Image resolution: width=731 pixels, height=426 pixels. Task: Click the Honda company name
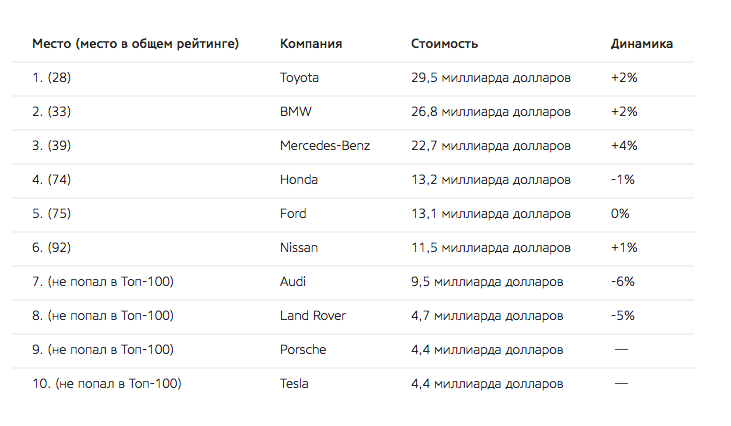click(x=299, y=180)
